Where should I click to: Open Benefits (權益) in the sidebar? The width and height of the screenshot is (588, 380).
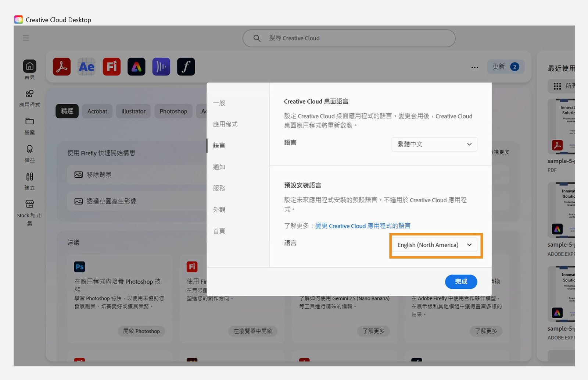tap(30, 154)
